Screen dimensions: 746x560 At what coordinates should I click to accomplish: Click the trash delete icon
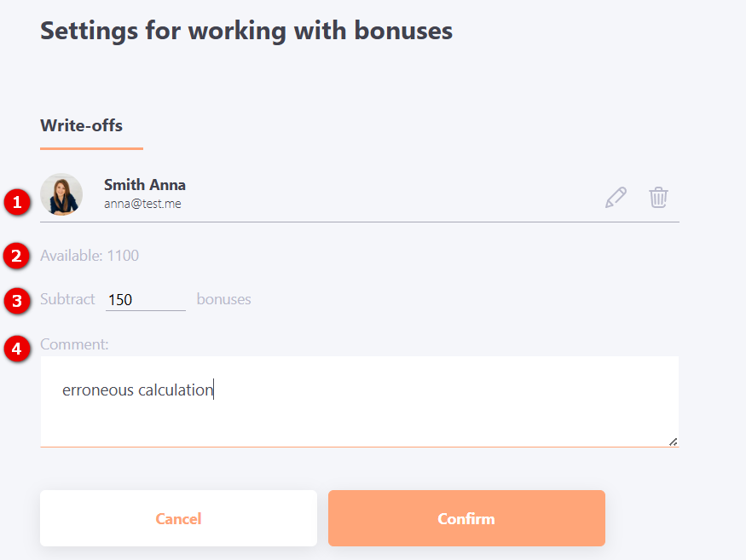658,197
